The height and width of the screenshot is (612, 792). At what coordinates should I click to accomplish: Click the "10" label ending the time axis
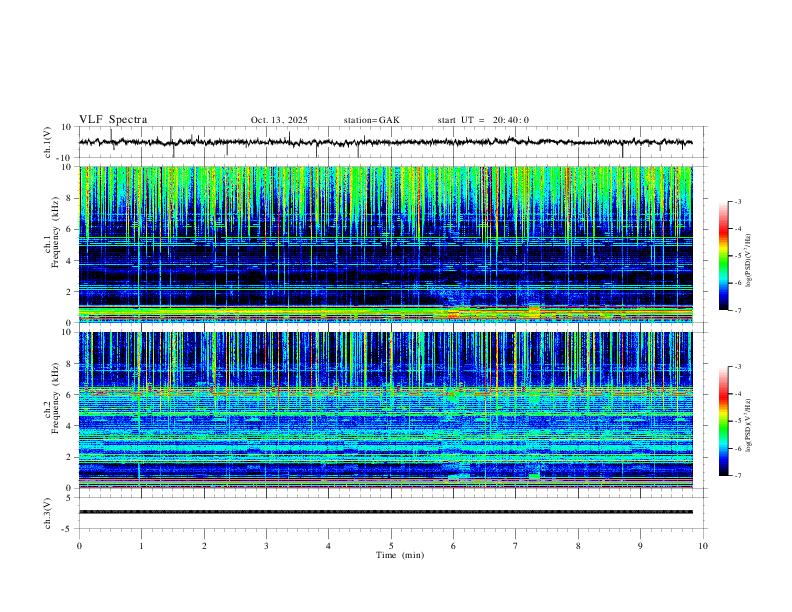(703, 546)
